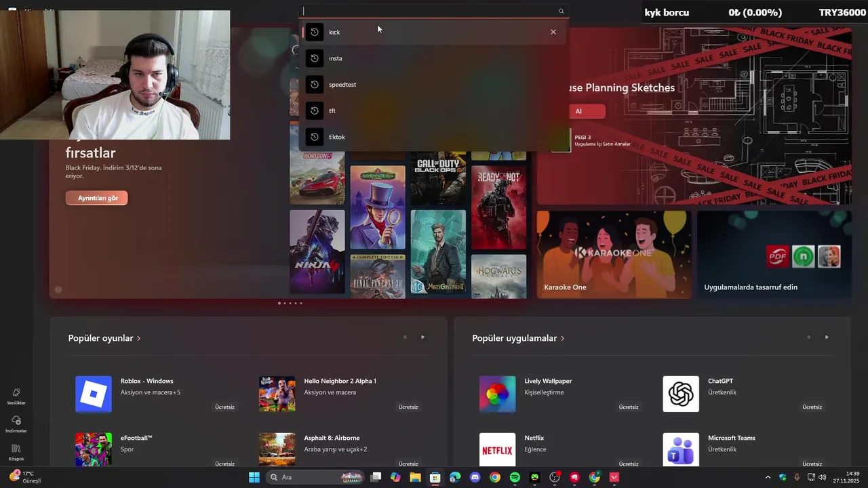Click the taskbar Ara search box
The image size is (868, 488).
click(317, 477)
